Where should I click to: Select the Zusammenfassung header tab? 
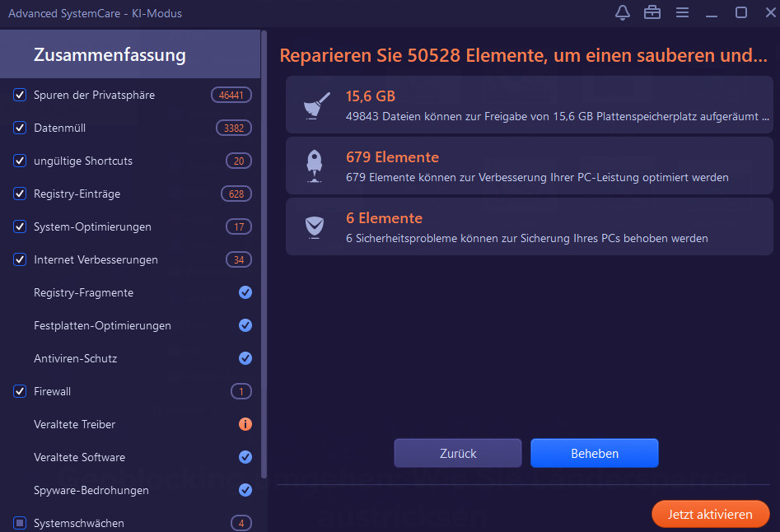click(130, 54)
